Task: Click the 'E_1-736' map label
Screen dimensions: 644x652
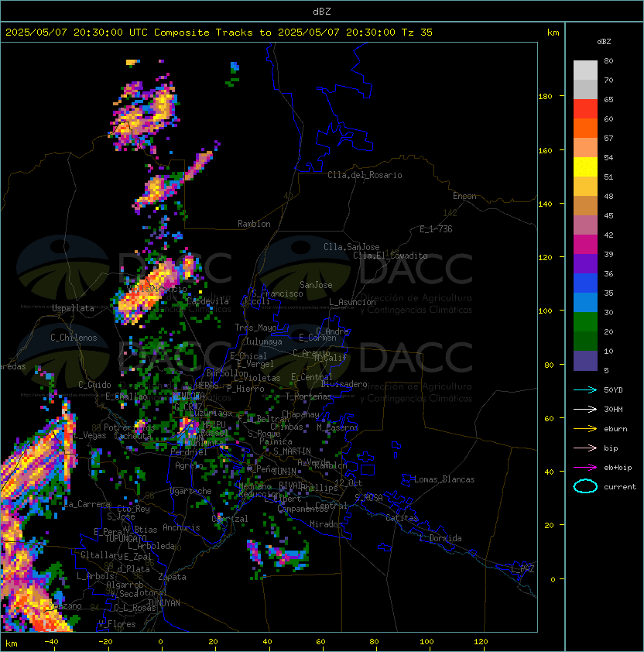Action: 436,229
